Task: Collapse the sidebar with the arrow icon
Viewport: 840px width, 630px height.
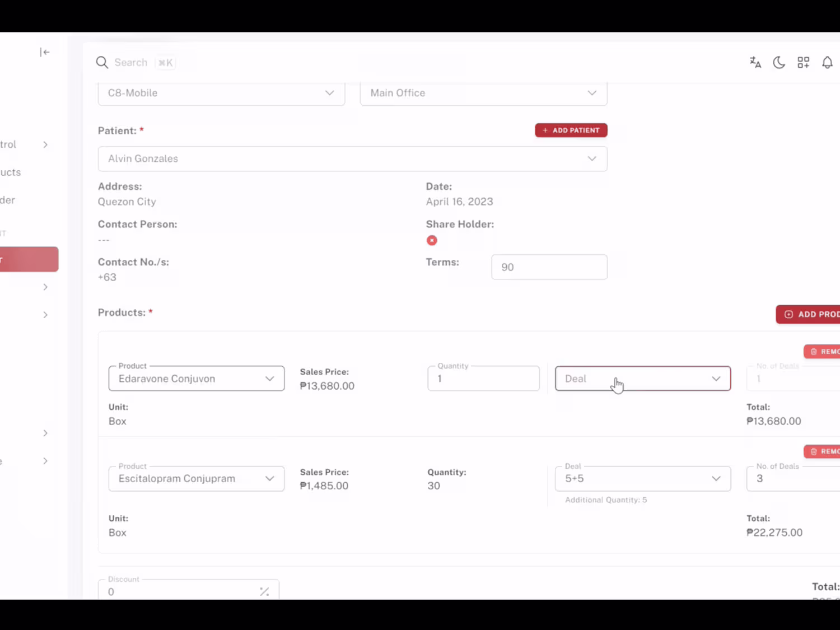Action: 45,52
